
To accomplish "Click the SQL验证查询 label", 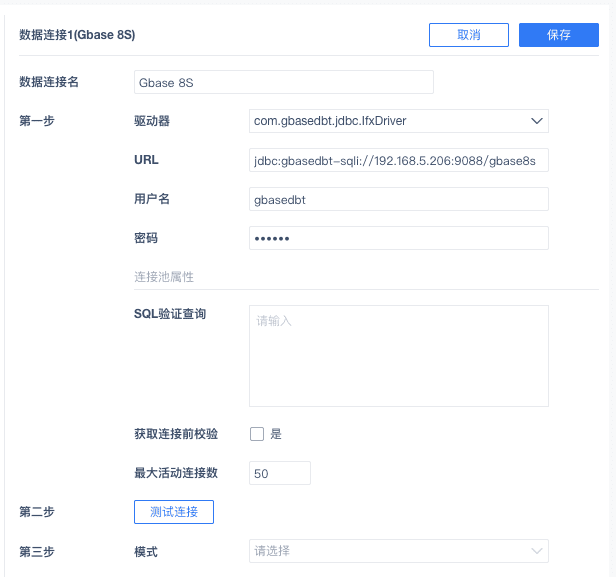I will pyautogui.click(x=170, y=314).
